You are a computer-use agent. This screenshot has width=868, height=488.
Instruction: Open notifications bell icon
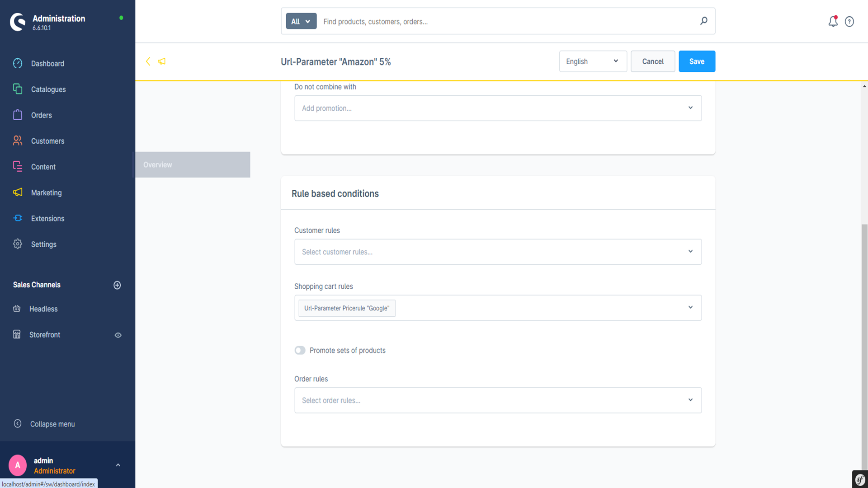[833, 21]
